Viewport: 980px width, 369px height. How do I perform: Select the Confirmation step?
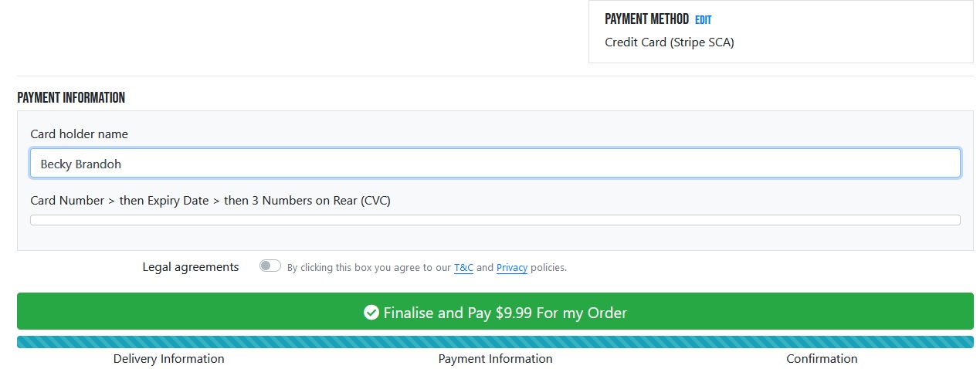pos(822,359)
